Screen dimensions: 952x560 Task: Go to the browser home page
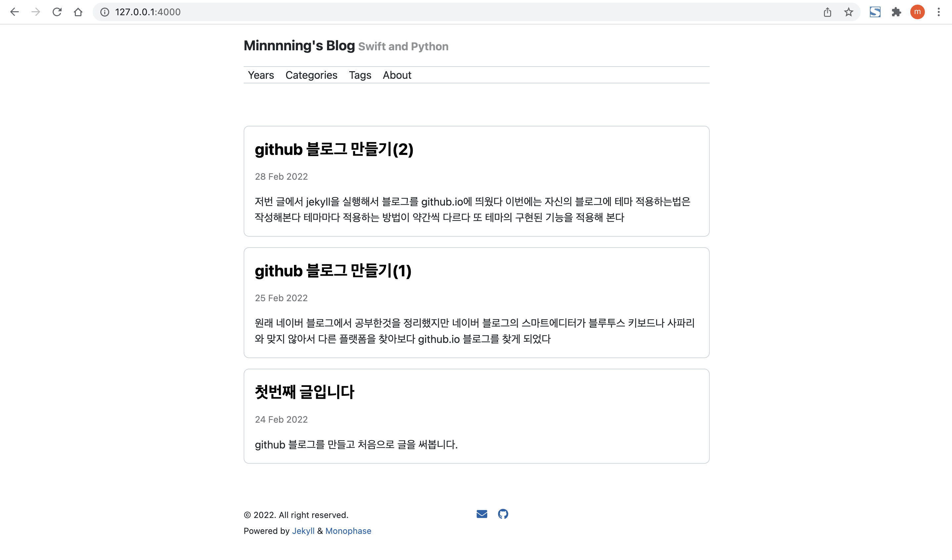78,12
